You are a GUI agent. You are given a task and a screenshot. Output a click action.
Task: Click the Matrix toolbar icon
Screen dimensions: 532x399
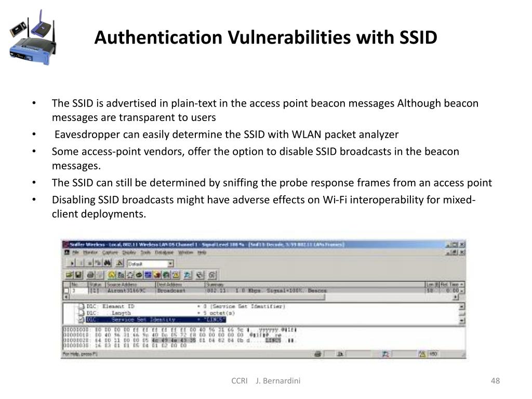pyautogui.click(x=130, y=275)
